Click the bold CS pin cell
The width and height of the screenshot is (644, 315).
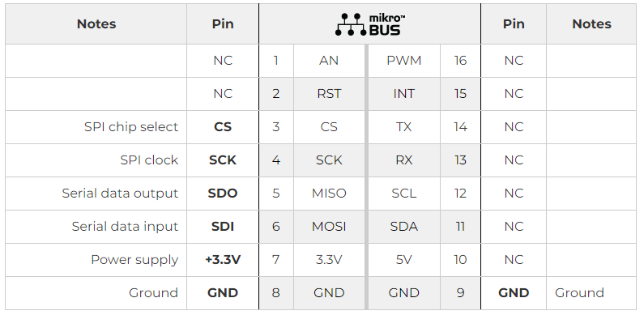[x=223, y=127]
